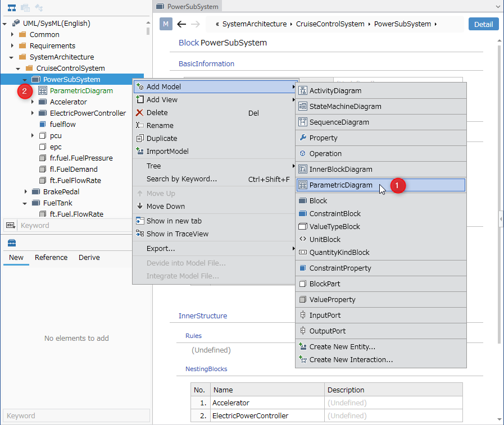Click the UnitBlock angle-brackets icon
Image resolution: width=504 pixels, height=425 pixels.
point(302,239)
